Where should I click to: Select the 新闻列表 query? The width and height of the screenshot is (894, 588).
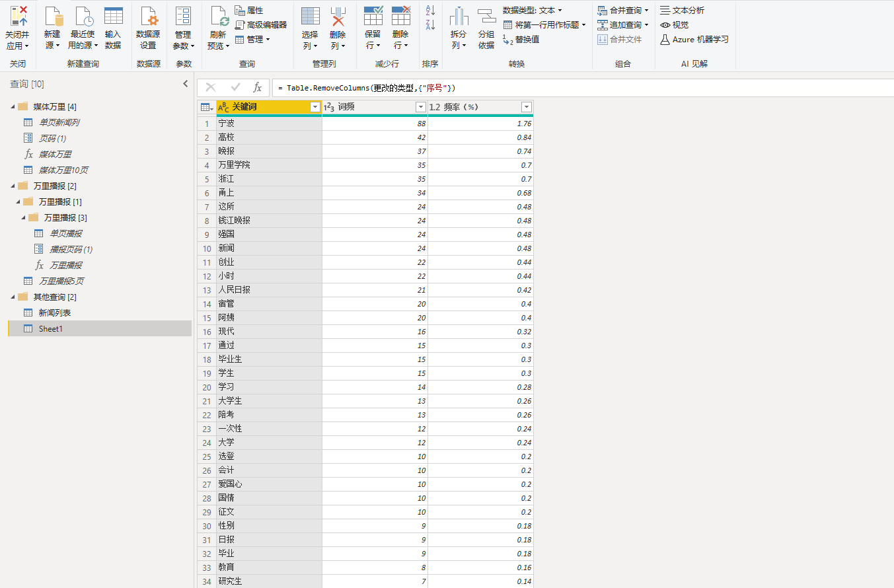tap(54, 312)
